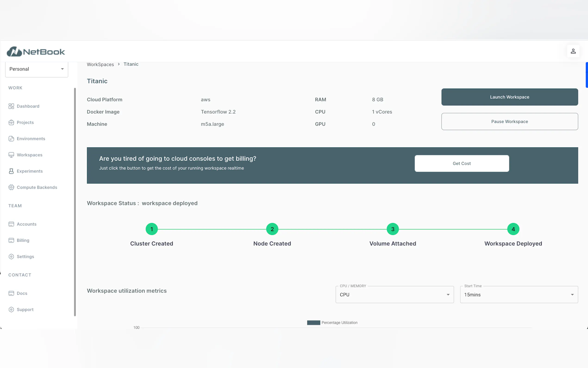Open Accounts in the Team menu
588x368 pixels.
coord(26,224)
